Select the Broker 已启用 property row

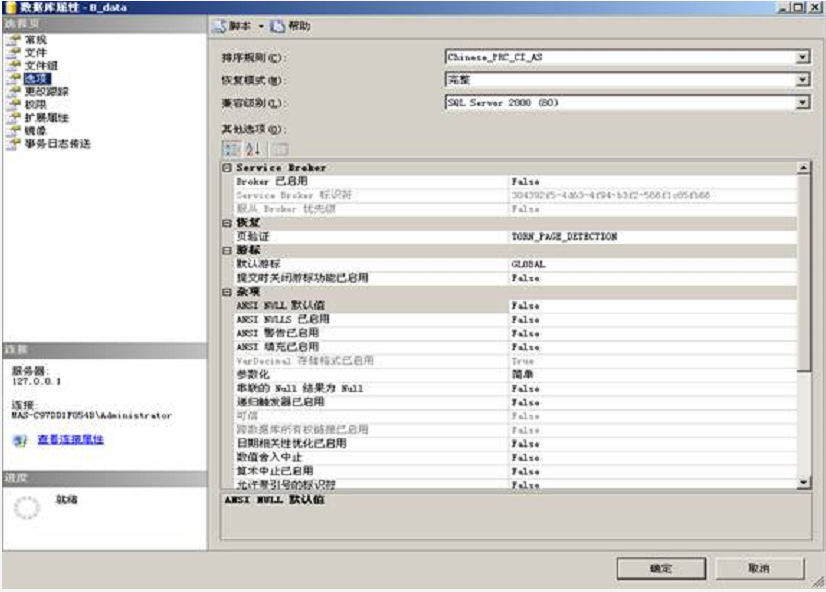click(515, 181)
